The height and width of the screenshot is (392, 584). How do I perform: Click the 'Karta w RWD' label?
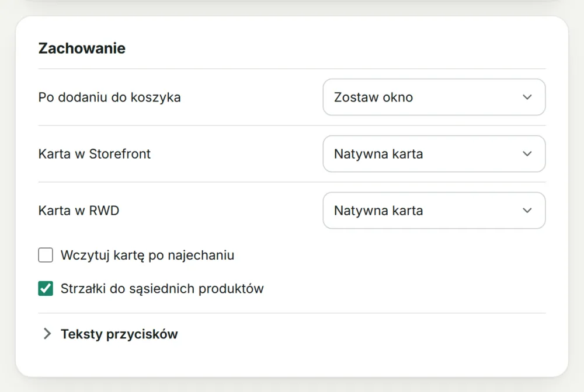pyautogui.click(x=79, y=211)
